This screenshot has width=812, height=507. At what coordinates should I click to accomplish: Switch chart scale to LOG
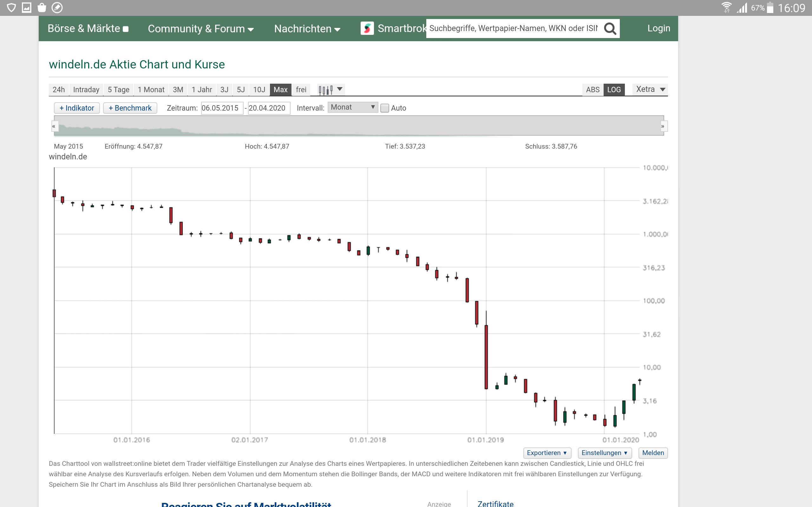point(614,90)
